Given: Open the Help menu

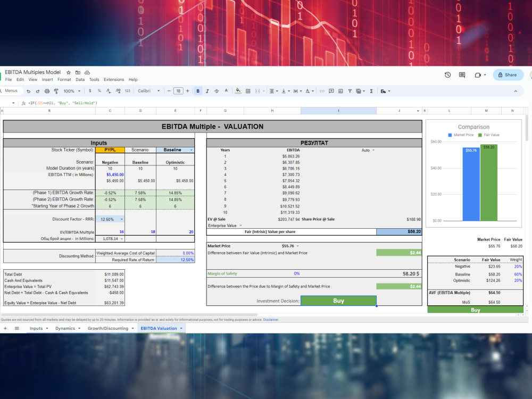Looking at the screenshot, I should point(133,80).
